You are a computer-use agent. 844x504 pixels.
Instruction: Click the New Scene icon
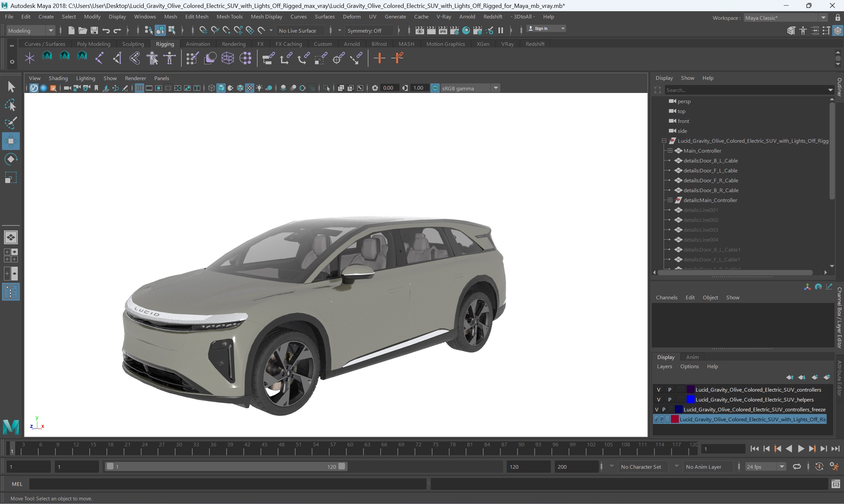tap(71, 31)
